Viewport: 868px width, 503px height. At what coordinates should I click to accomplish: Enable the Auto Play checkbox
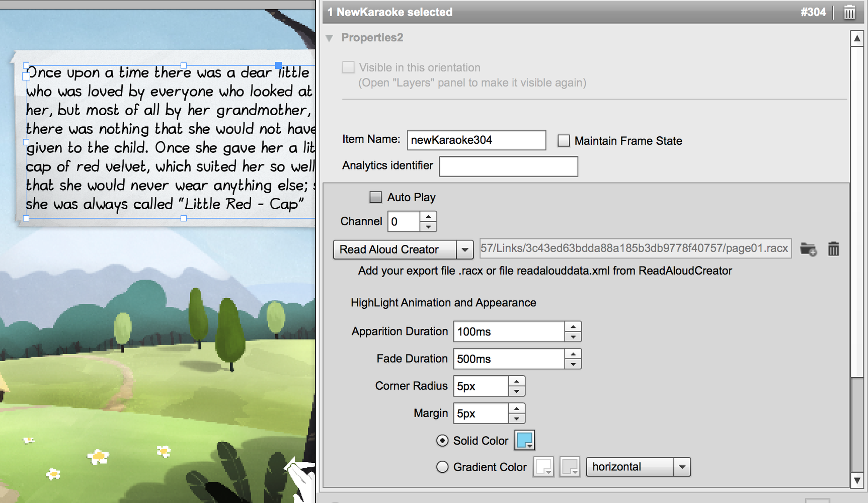coord(375,197)
